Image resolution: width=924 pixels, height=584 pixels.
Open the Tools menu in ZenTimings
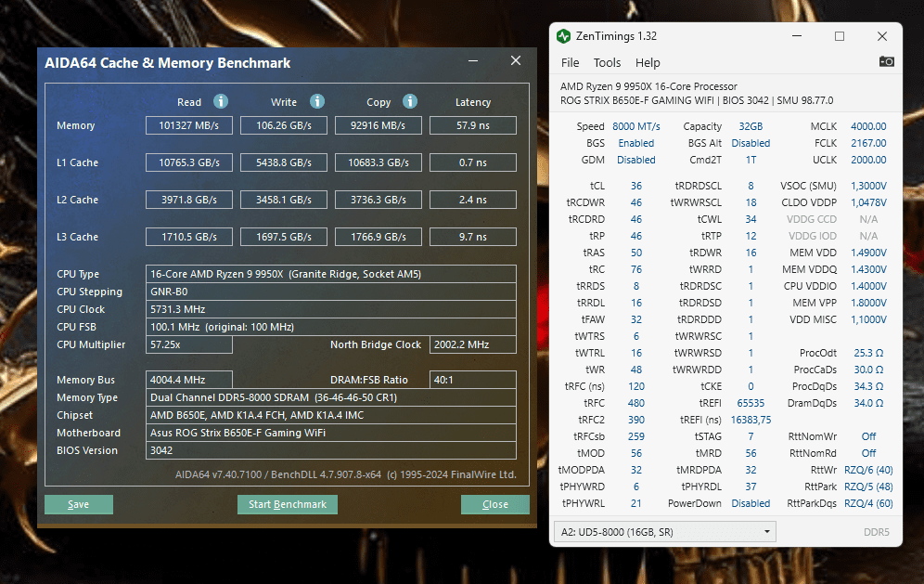pos(607,62)
